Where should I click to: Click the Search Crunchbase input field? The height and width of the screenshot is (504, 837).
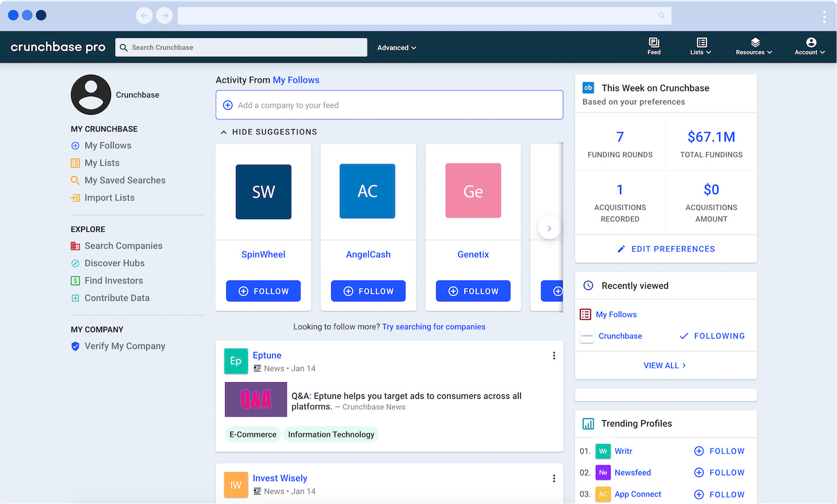(x=241, y=48)
